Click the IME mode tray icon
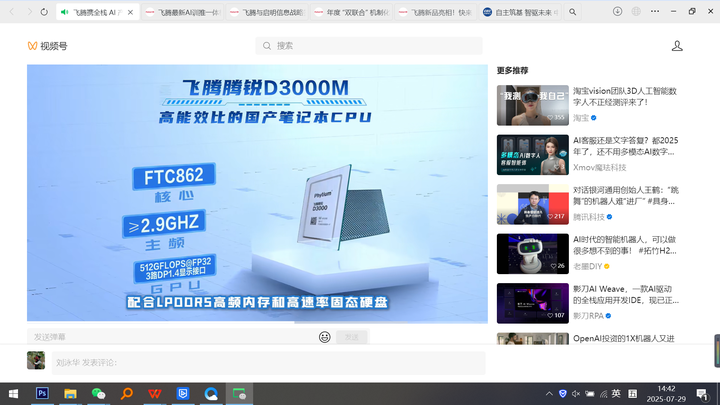Viewport: 720px width, 405px height. pos(632,394)
